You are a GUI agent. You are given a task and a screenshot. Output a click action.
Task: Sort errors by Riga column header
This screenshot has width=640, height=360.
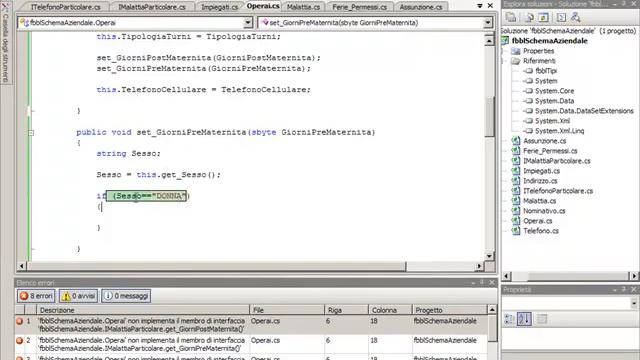tap(347, 310)
